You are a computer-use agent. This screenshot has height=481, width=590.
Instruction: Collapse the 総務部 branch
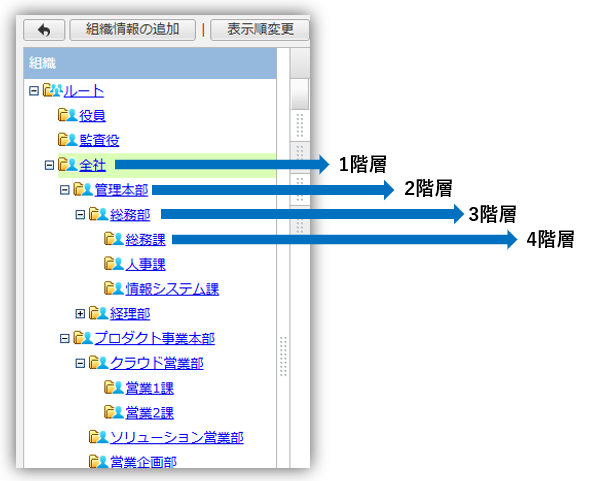[x=80, y=215]
